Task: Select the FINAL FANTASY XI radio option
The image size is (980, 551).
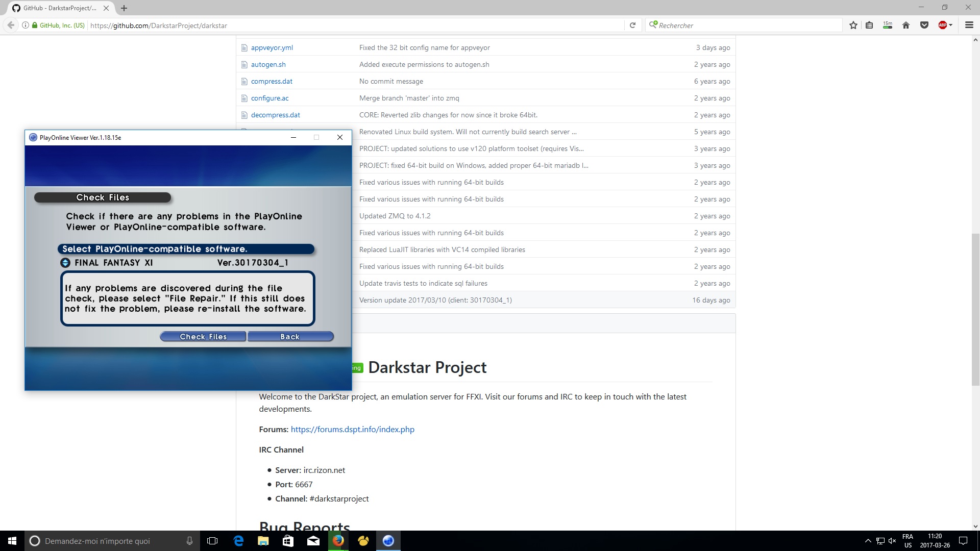Action: pyautogui.click(x=65, y=263)
